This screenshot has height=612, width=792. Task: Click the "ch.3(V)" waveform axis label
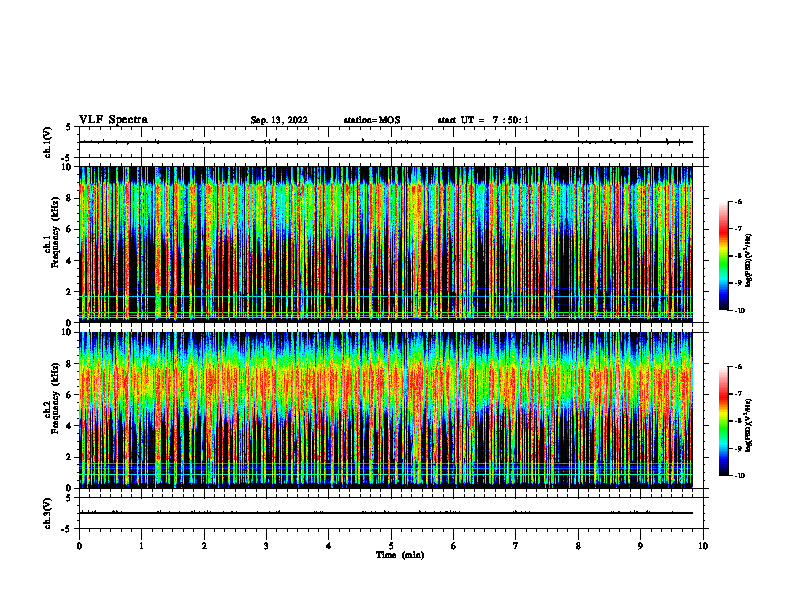click(x=48, y=513)
